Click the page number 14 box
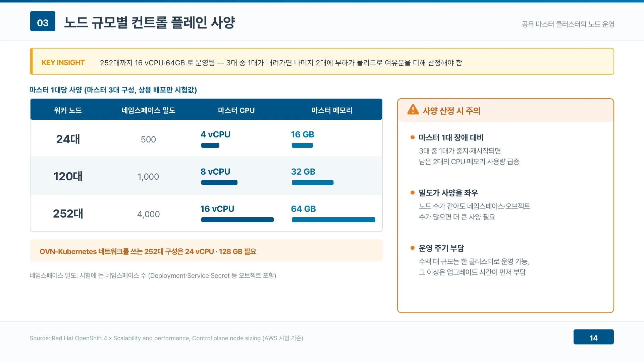Screen dimensions: 644x362 coord(593,337)
